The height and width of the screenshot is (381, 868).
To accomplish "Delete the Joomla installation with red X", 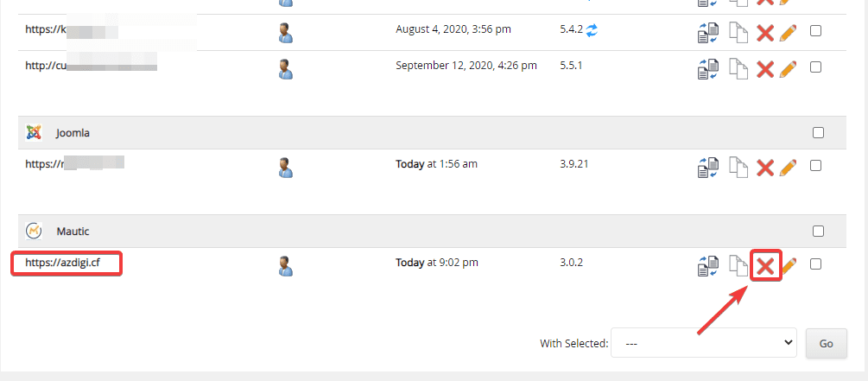I will [x=764, y=167].
